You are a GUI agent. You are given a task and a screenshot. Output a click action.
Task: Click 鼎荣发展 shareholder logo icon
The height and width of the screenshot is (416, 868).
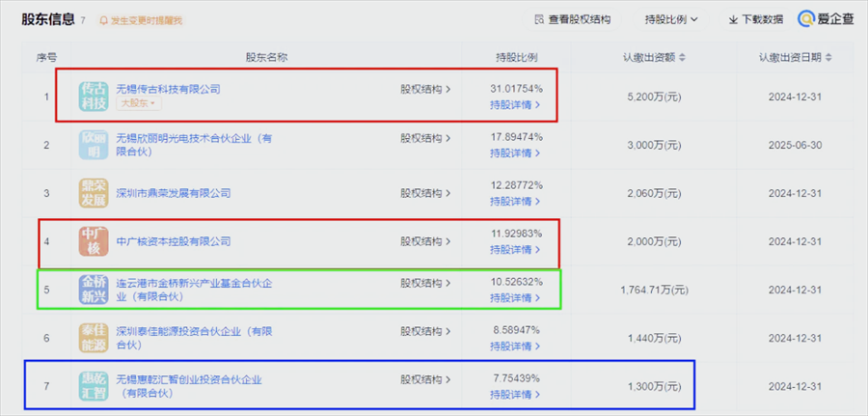[93, 193]
